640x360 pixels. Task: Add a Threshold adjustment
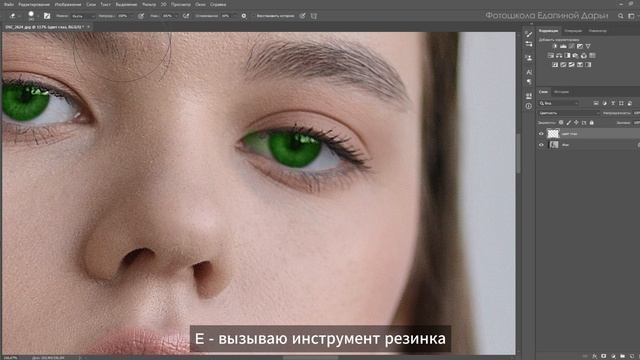coord(571,64)
